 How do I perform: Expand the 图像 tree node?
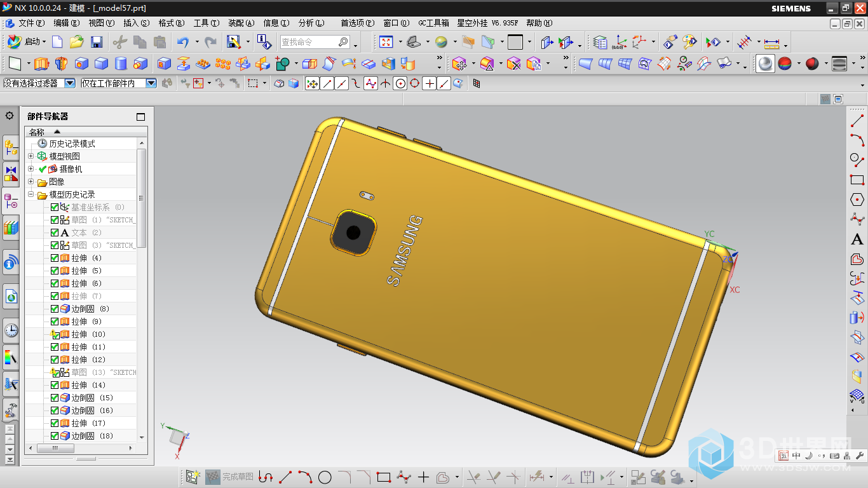click(x=31, y=181)
